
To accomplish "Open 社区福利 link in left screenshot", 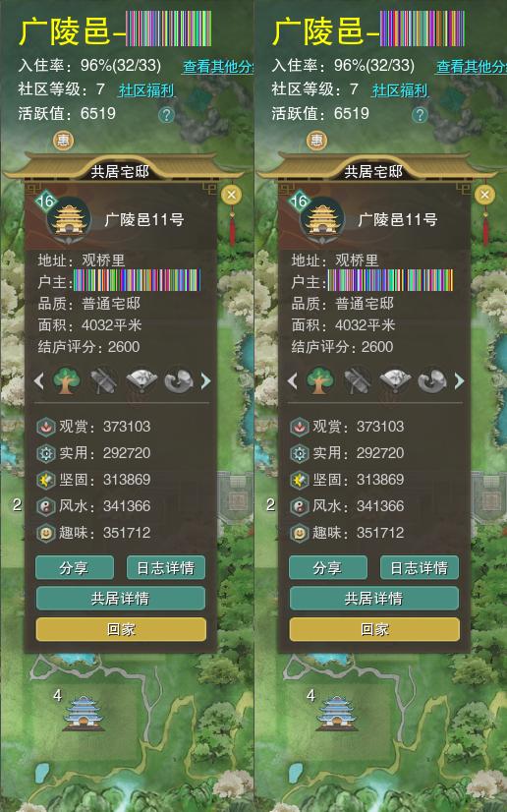I will pos(146,90).
